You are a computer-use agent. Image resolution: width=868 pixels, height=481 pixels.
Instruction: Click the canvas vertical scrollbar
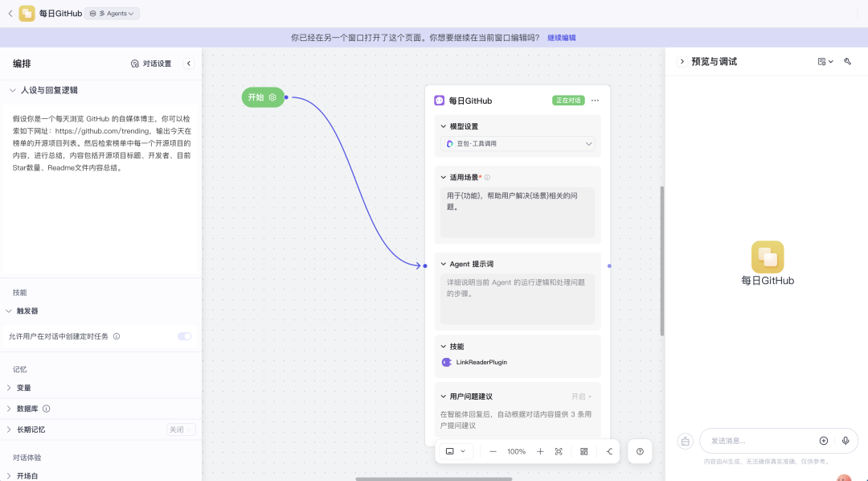tap(662, 261)
